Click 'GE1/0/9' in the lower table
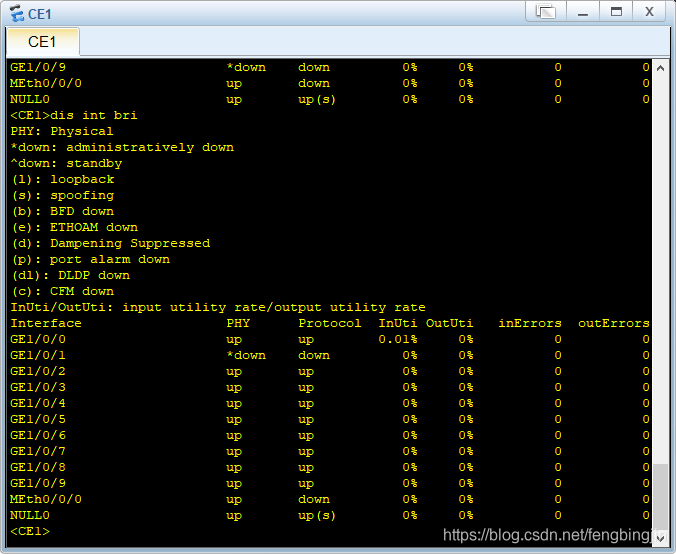The width and height of the screenshot is (676, 554). point(38,483)
